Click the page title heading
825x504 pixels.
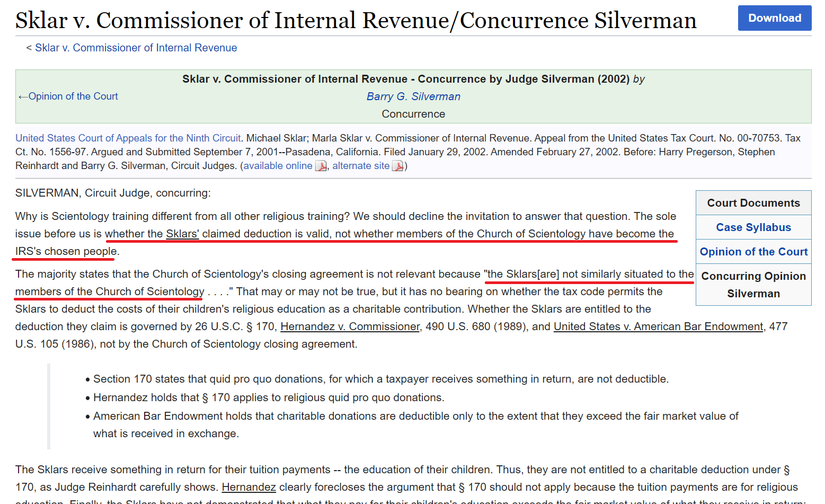tap(356, 21)
